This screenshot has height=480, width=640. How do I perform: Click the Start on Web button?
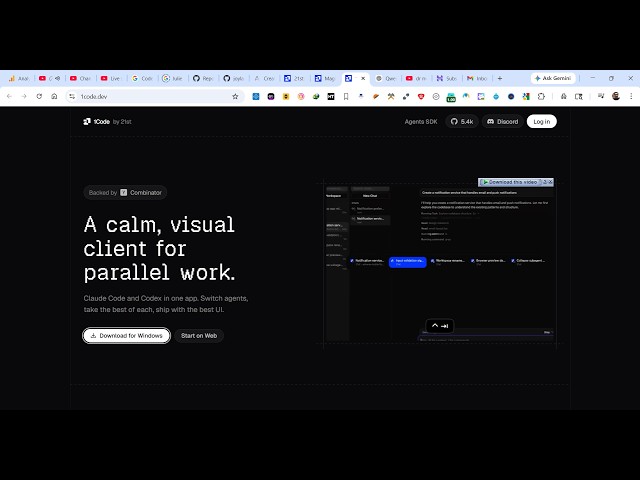[x=199, y=335]
